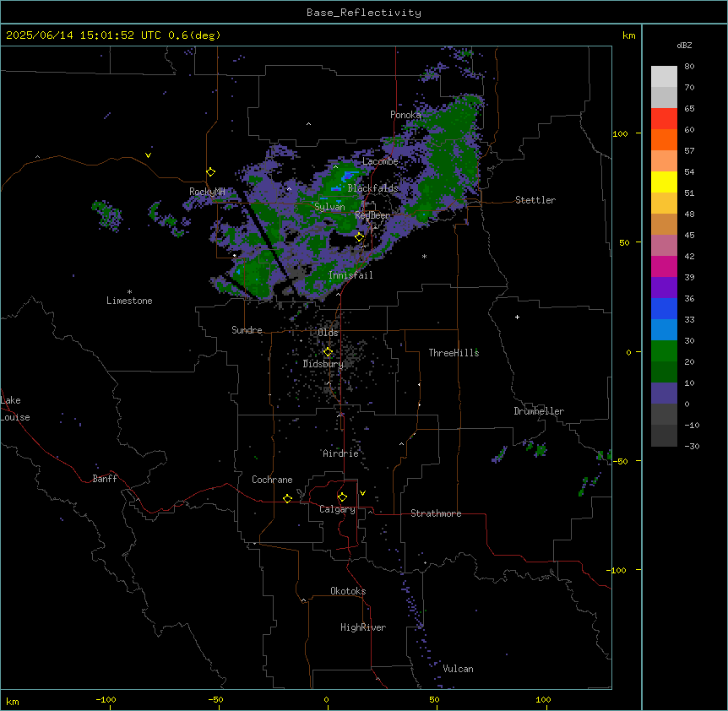Click the 2025/06/14 15:01:52 UTC timestamp
Viewport: 728px width, 711px height.
click(84, 35)
